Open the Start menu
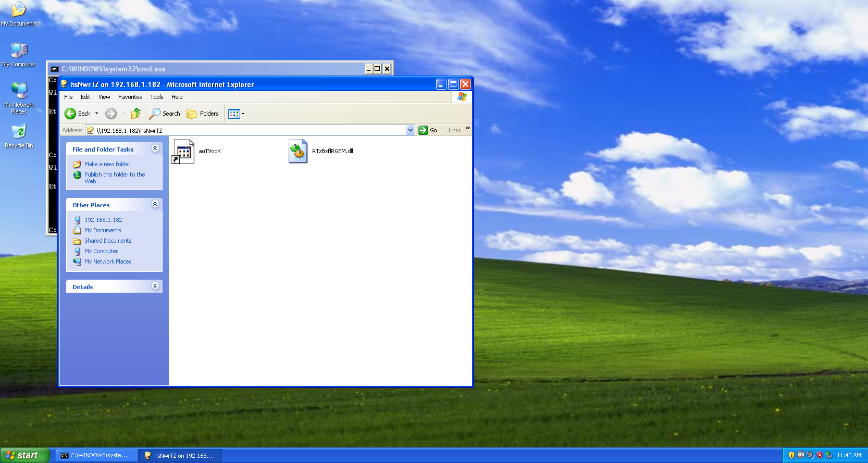This screenshot has height=463, width=868. 25,455
